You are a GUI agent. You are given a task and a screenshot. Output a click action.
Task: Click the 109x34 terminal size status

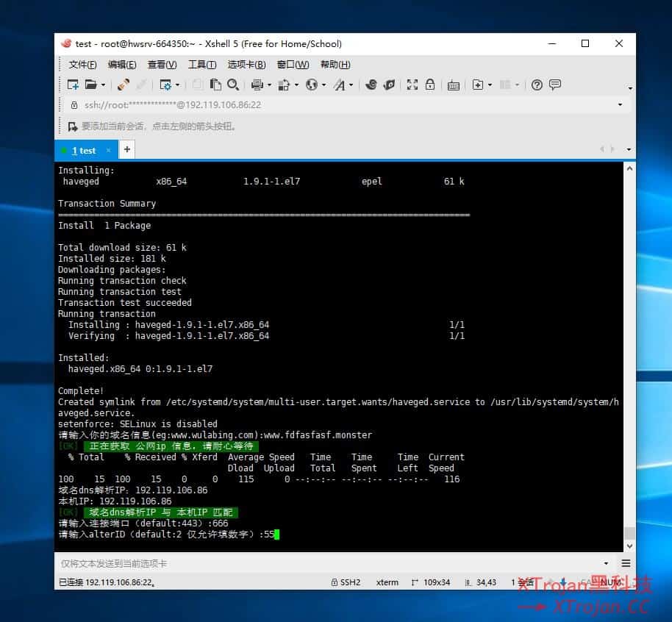pyautogui.click(x=431, y=582)
